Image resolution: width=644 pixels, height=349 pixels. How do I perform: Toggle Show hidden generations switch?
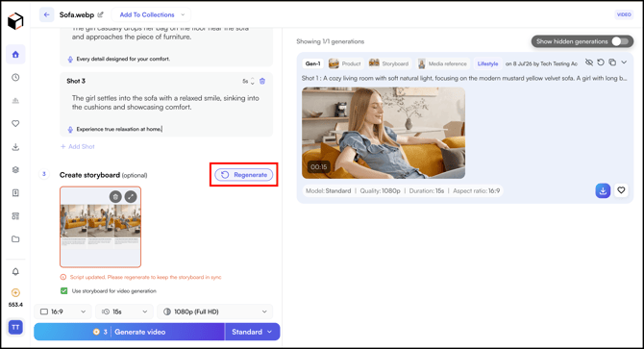click(x=620, y=41)
